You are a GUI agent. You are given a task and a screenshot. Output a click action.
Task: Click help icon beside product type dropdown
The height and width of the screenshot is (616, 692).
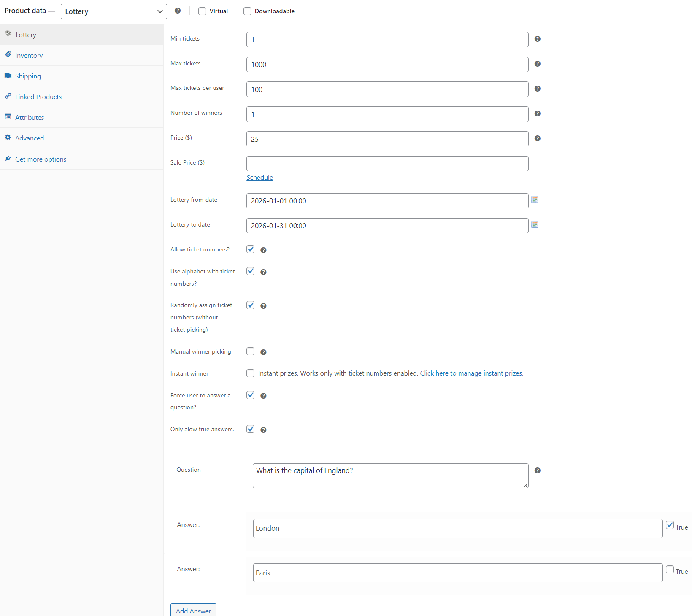[178, 11]
